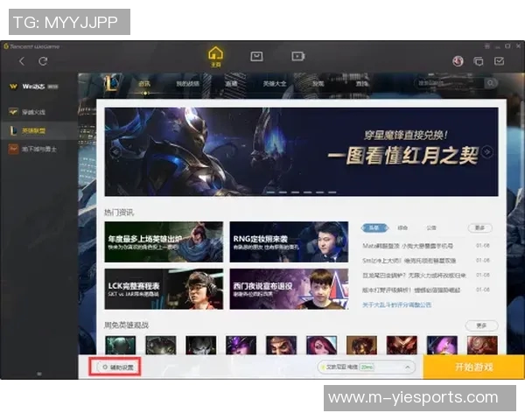This screenshot has width=525, height=420.
Task: Open the message envelope icon at top right
Action: pyautogui.click(x=498, y=61)
